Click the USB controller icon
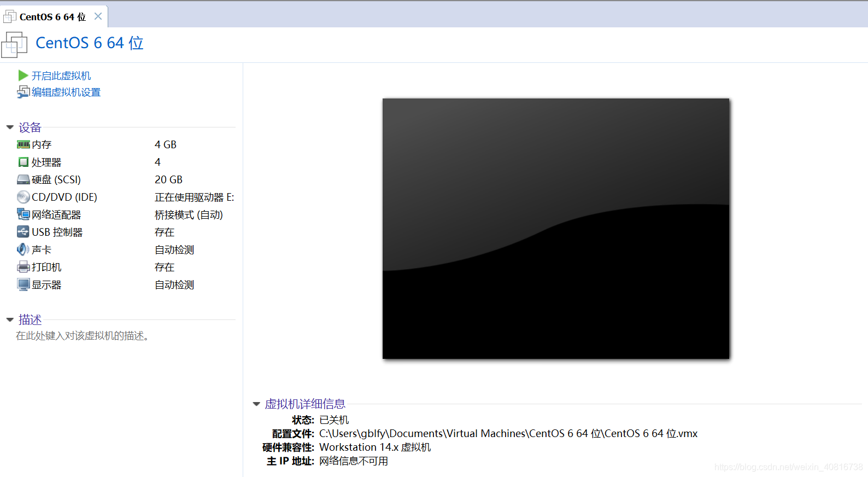This screenshot has height=477, width=868. [23, 232]
